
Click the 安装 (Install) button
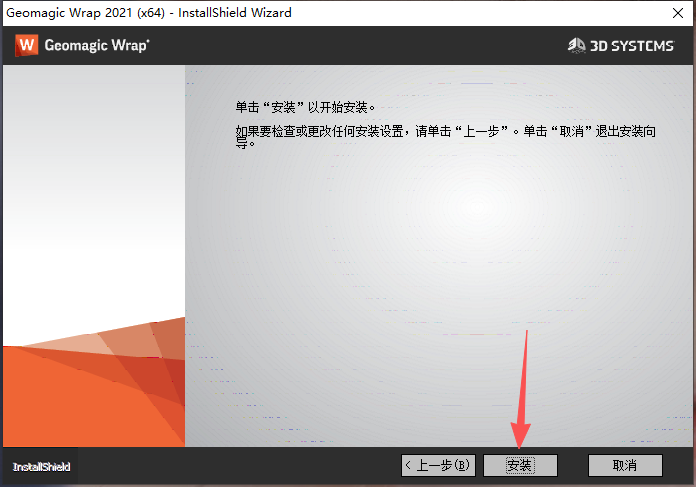tap(520, 466)
